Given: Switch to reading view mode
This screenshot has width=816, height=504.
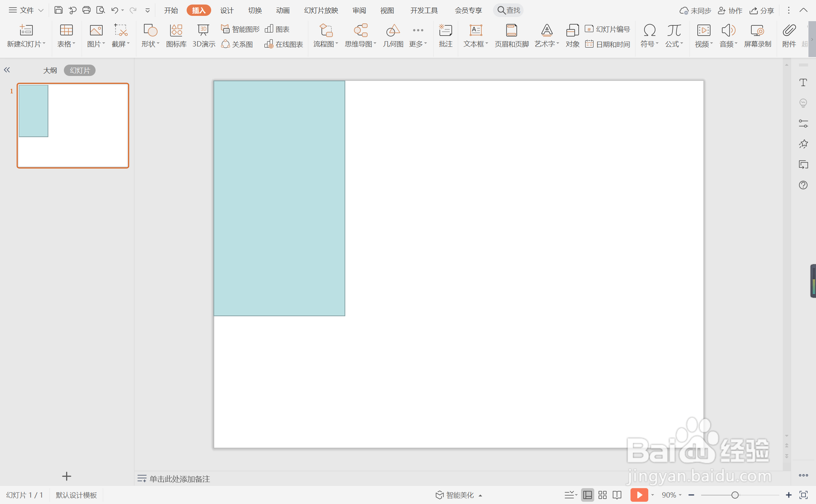Looking at the screenshot, I should pyautogui.click(x=617, y=495).
